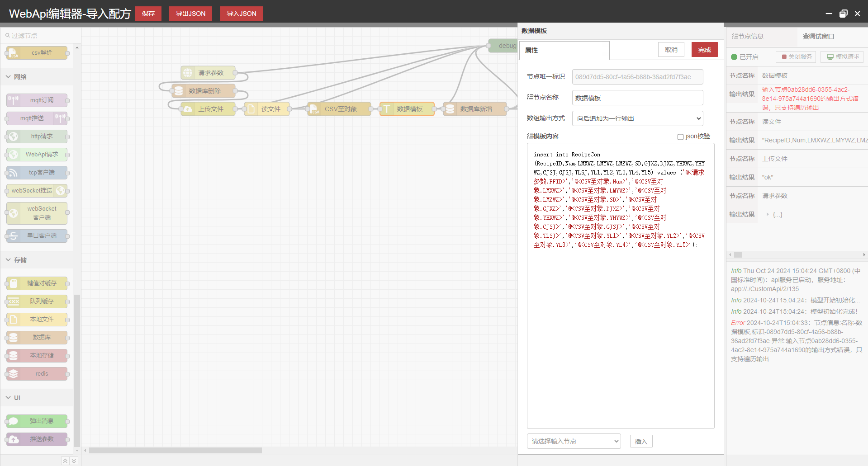This screenshot has height=466, width=868.
Task: Click the 关闭服务 button
Action: click(x=796, y=57)
